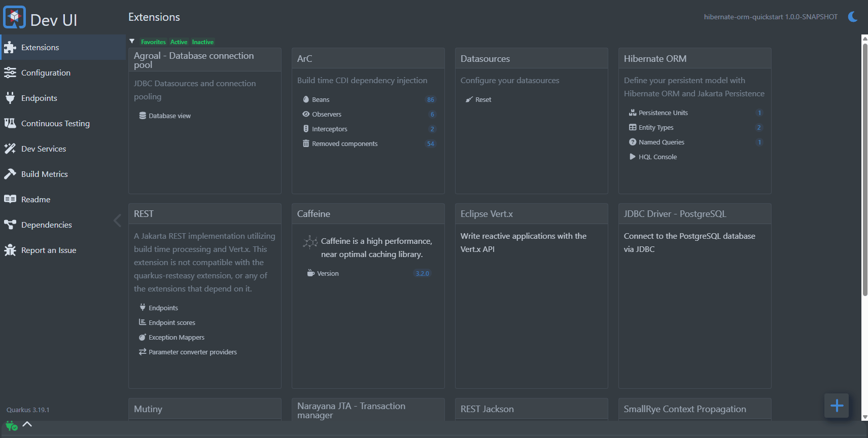868x438 pixels.
Task: Click the Endpoints plug icon in sidebar
Action: (10, 98)
